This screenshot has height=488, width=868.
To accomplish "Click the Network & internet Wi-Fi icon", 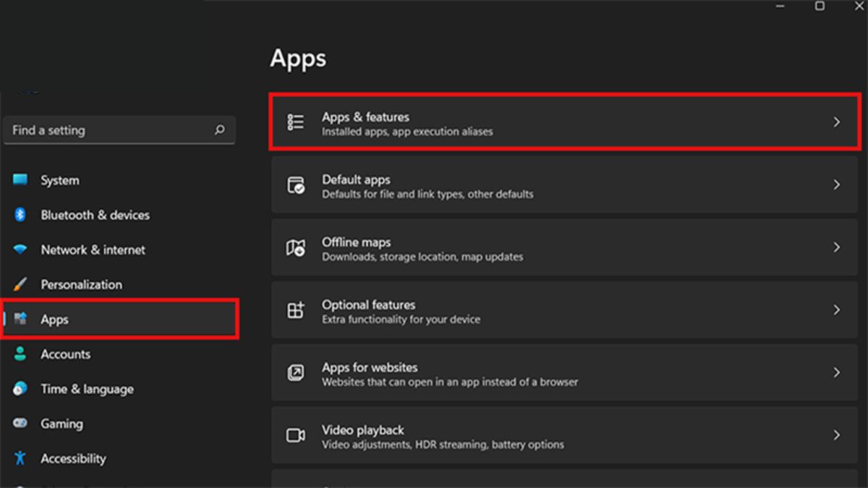I will click(x=20, y=249).
